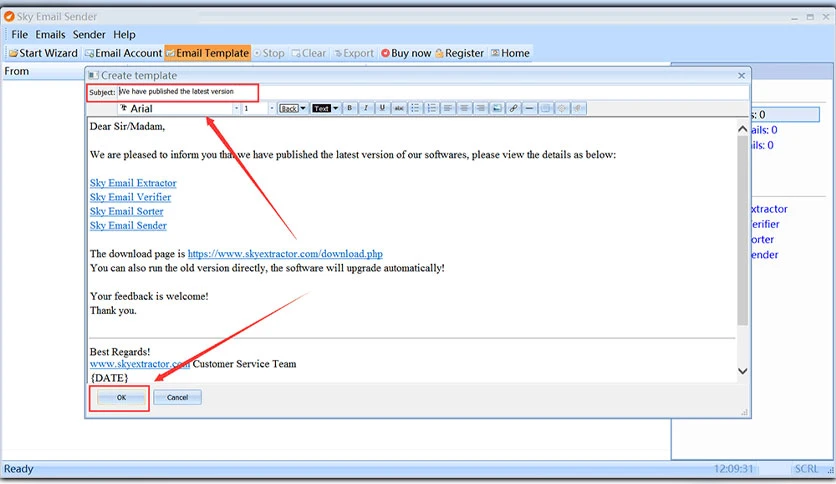
Task: Click the 'Your feedback is welcome!' line
Action: (149, 296)
